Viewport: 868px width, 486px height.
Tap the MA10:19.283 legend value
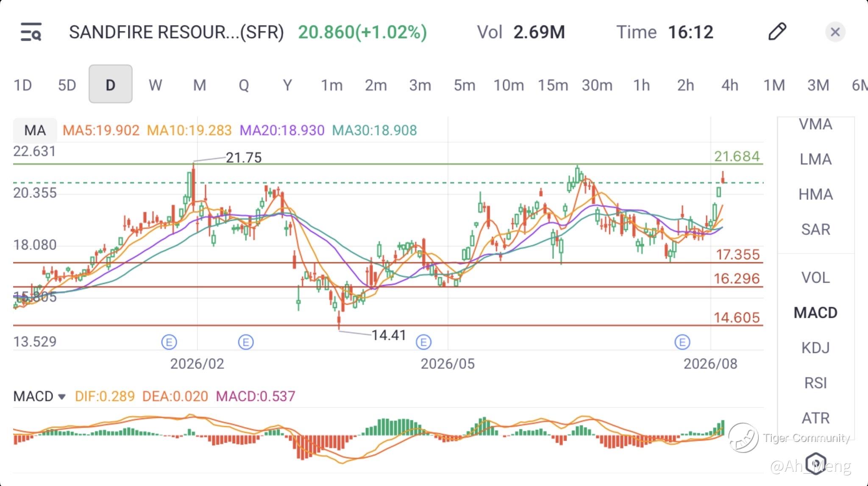click(x=189, y=130)
